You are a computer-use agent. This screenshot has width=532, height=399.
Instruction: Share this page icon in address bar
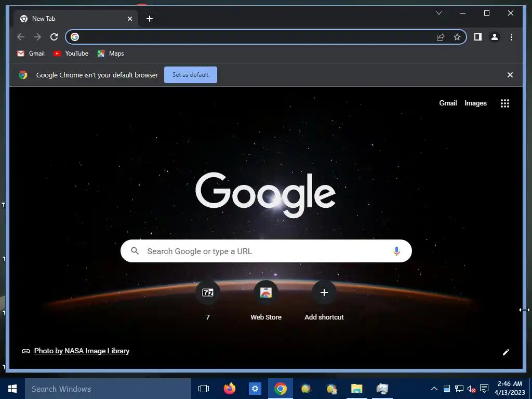[441, 37]
